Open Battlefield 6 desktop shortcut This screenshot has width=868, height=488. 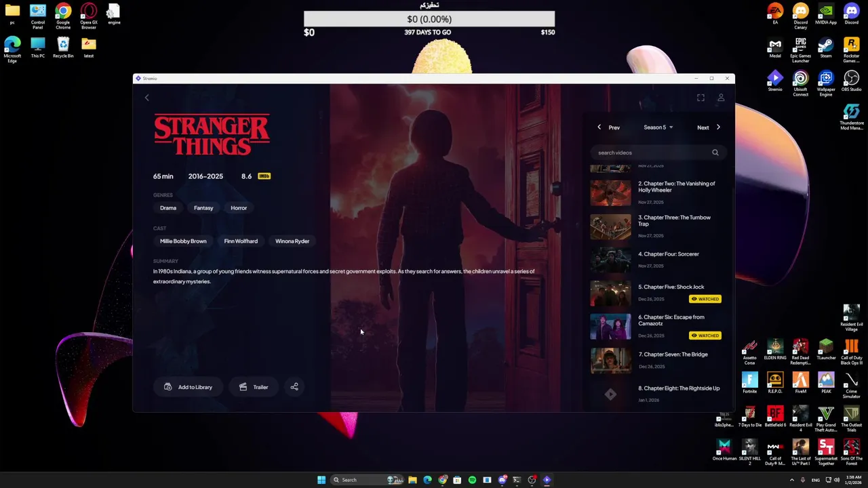pyautogui.click(x=775, y=416)
